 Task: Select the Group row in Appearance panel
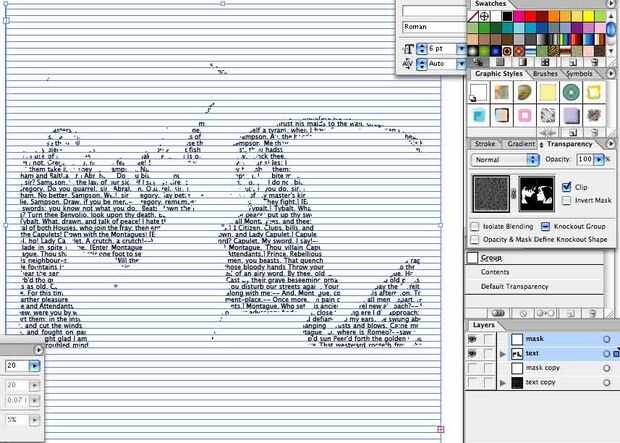pos(535,258)
